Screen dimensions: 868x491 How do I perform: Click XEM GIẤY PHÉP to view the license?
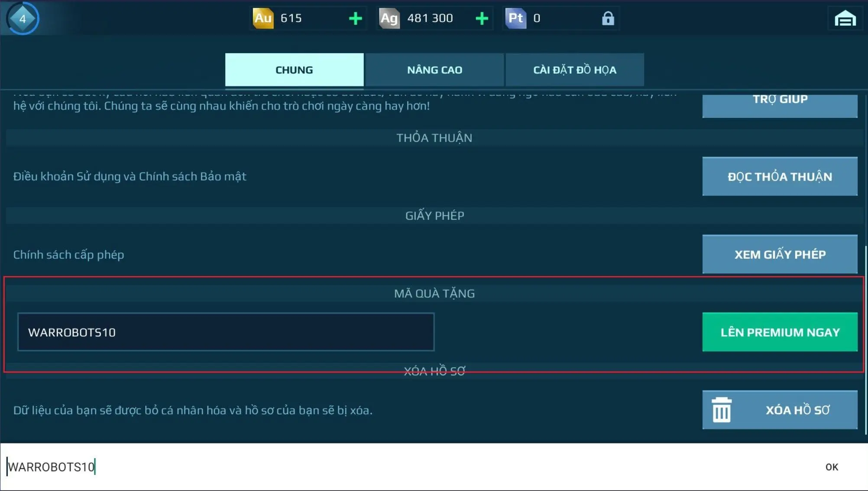(x=780, y=254)
